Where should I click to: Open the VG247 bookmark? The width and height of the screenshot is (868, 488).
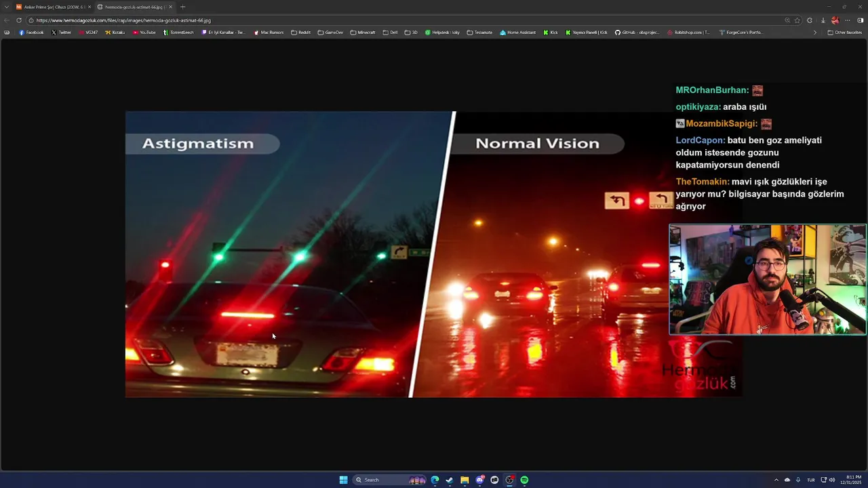(88, 33)
